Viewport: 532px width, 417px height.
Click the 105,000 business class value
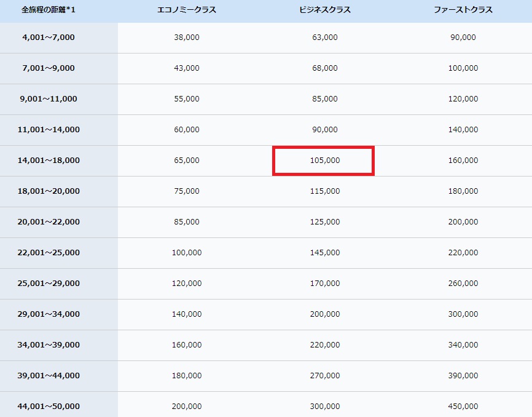[x=325, y=161]
